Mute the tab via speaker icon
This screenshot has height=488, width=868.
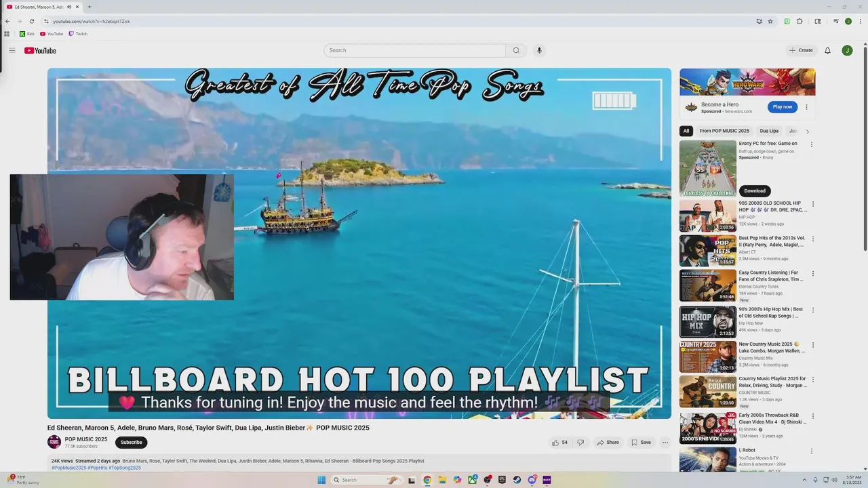(69, 7)
